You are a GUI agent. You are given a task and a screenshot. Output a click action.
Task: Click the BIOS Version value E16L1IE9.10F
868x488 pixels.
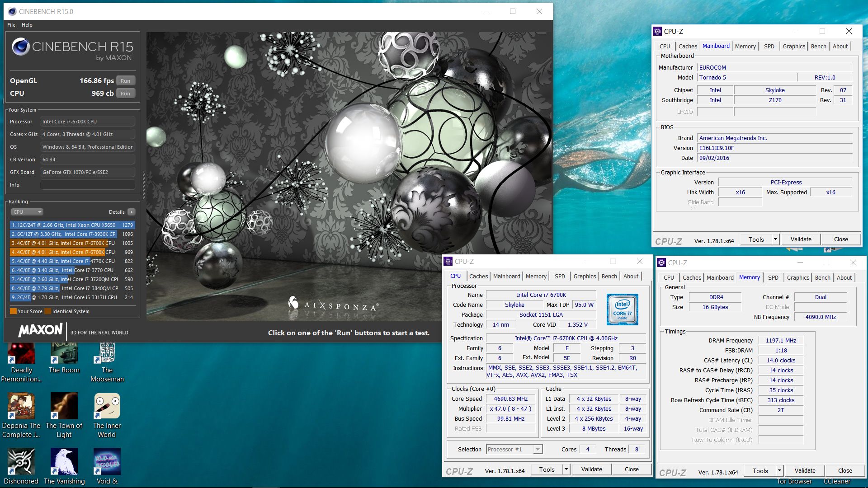[x=774, y=148]
